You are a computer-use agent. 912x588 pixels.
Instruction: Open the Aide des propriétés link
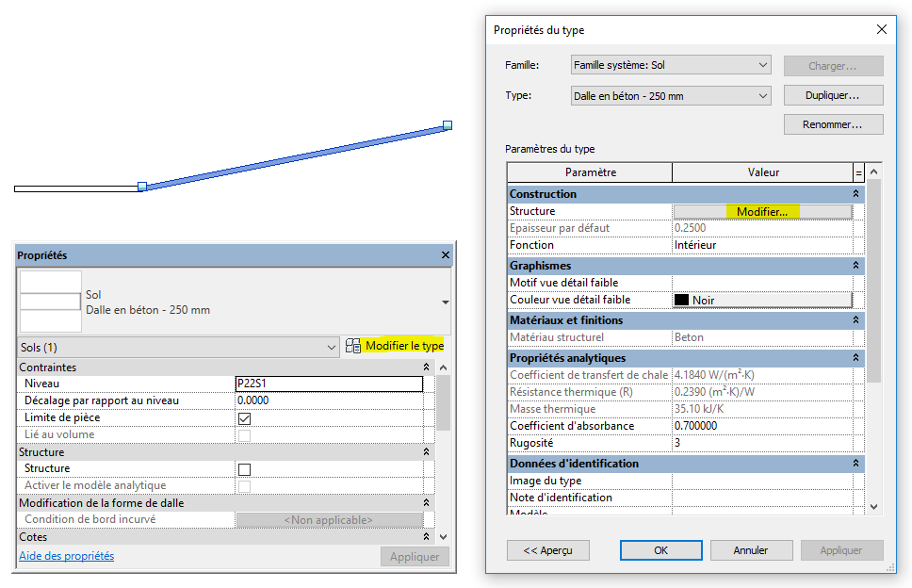[67, 556]
